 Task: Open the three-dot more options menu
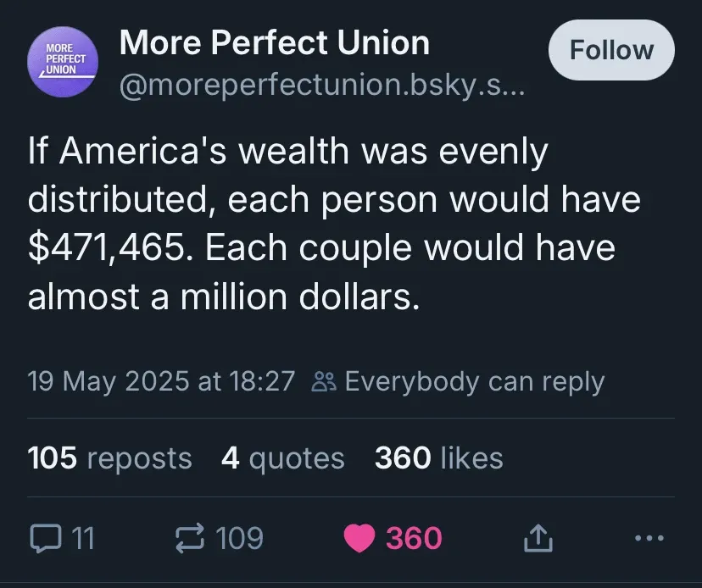coord(645,538)
